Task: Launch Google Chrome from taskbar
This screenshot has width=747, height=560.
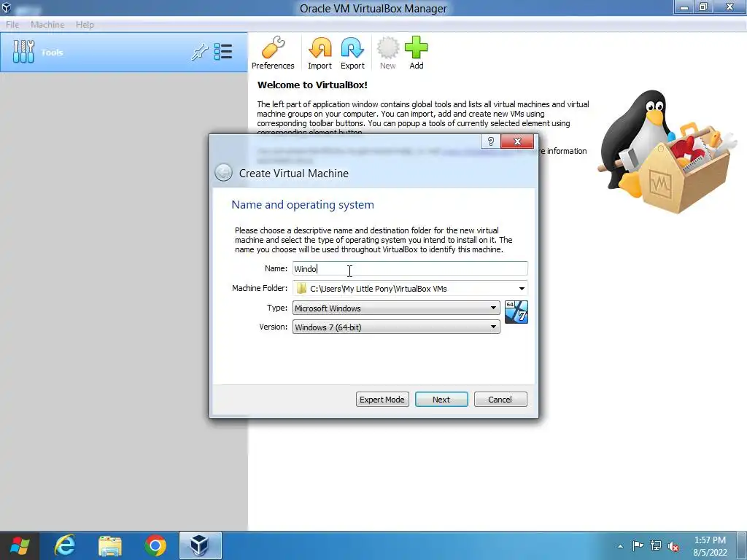Action: click(155, 545)
